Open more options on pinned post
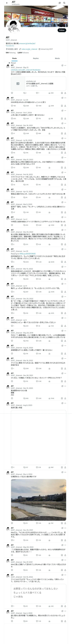 65,65
